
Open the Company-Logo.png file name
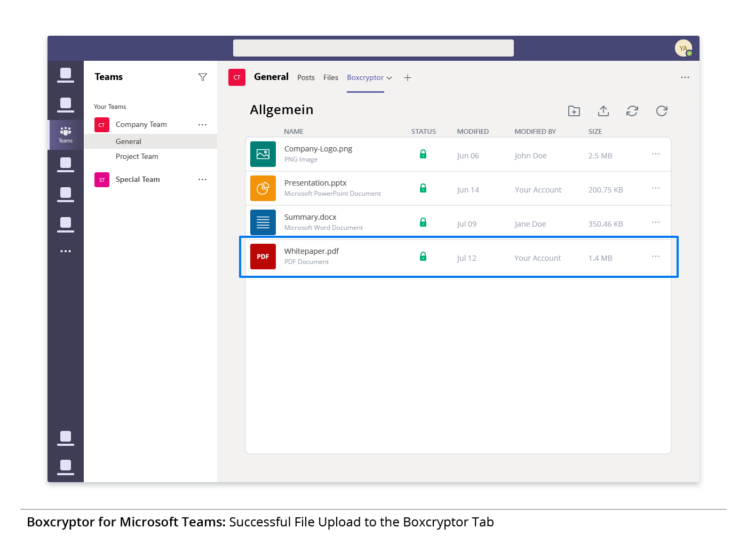[318, 149]
